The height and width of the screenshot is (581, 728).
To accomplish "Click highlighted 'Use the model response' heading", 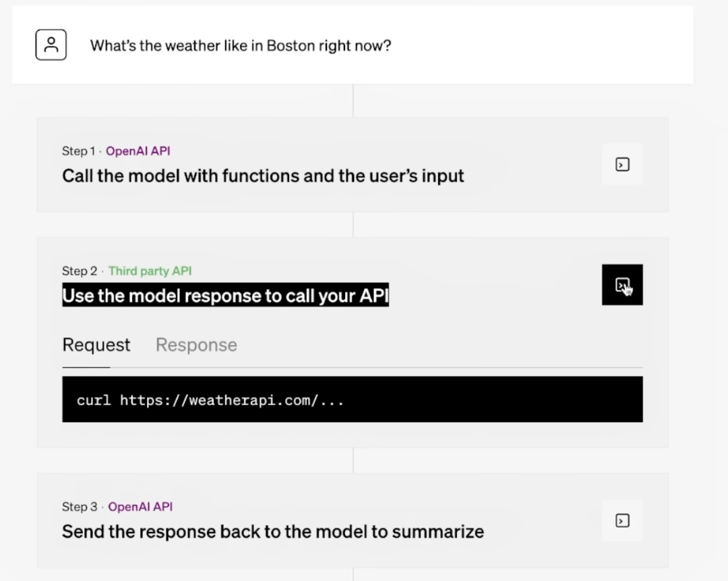I will pos(226,295).
